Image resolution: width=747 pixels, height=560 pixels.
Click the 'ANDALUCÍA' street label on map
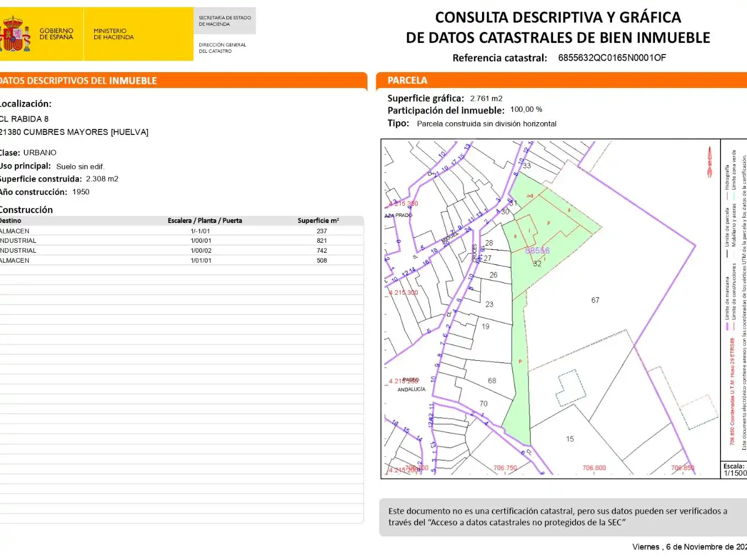(412, 389)
